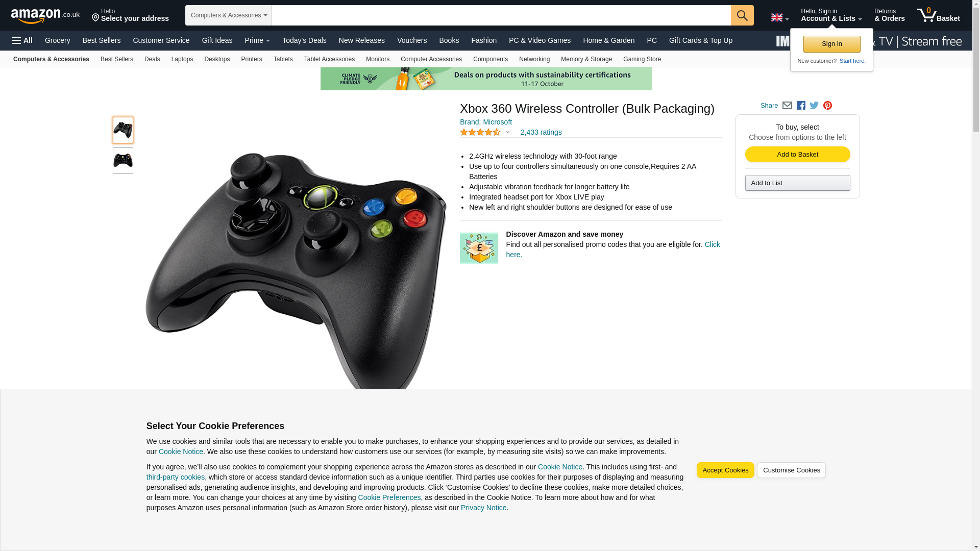
Task: Go to Amazon.co.uk home logo
Action: (45, 15)
